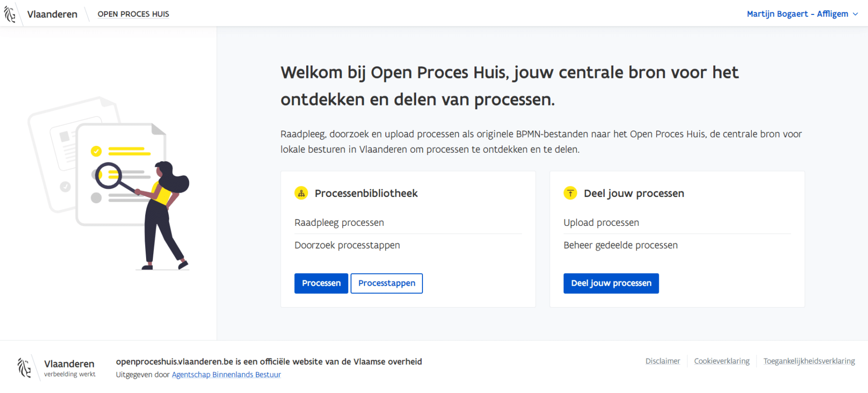The width and height of the screenshot is (868, 393).
Task: Click the Cookieverklaring footer link
Action: [x=721, y=361]
